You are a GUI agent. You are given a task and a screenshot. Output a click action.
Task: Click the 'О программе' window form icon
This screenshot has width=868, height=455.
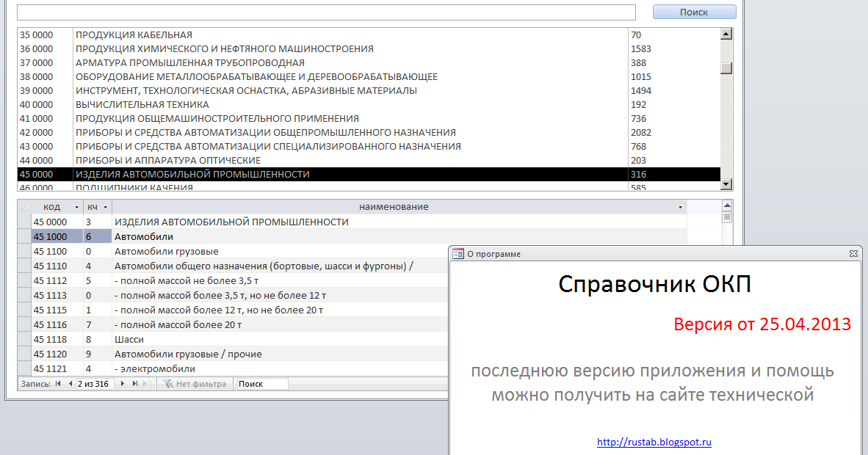pos(457,253)
